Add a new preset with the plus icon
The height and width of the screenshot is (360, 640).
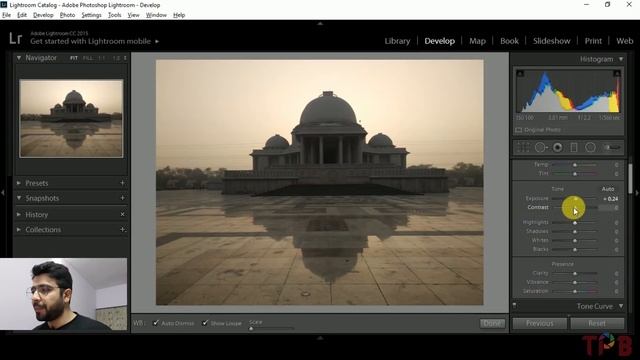coord(122,183)
